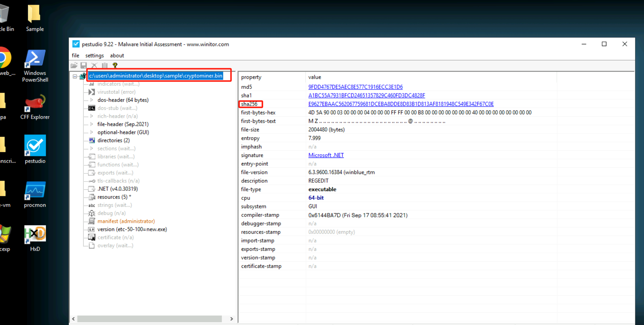Click the close-file X toolbar icon
This screenshot has width=644, height=325.
[x=94, y=65]
